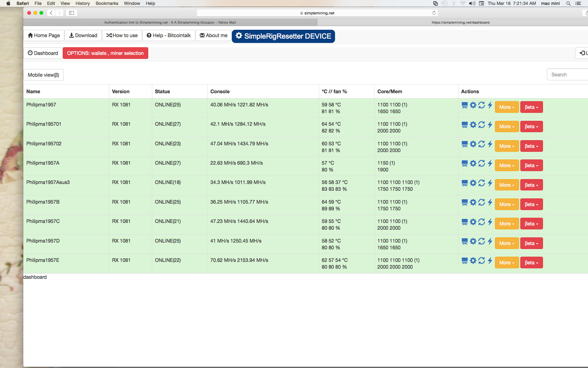Viewport: 588px width, 368px height.
Task: Expand Beta dropdown for Philipma1957
Action: 531,107
